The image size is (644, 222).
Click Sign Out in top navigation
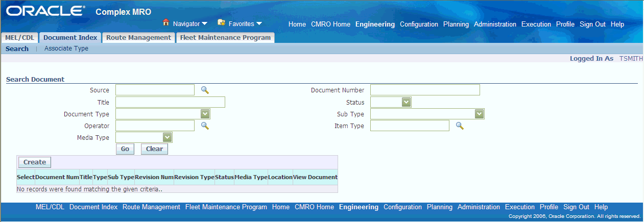point(592,24)
